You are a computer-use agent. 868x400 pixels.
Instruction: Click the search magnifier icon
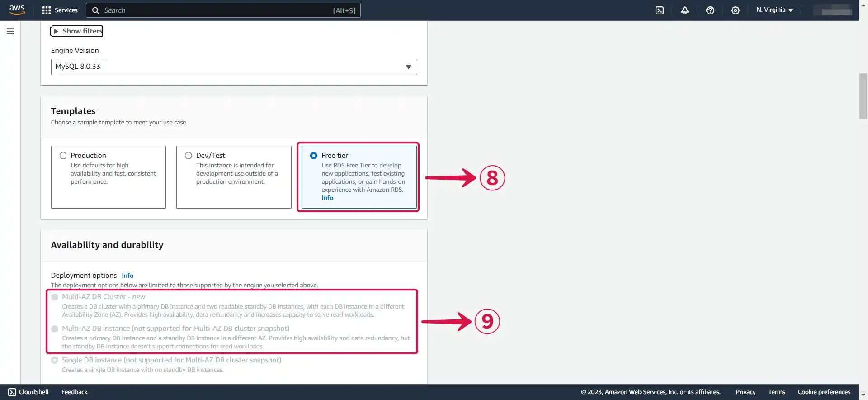95,10
